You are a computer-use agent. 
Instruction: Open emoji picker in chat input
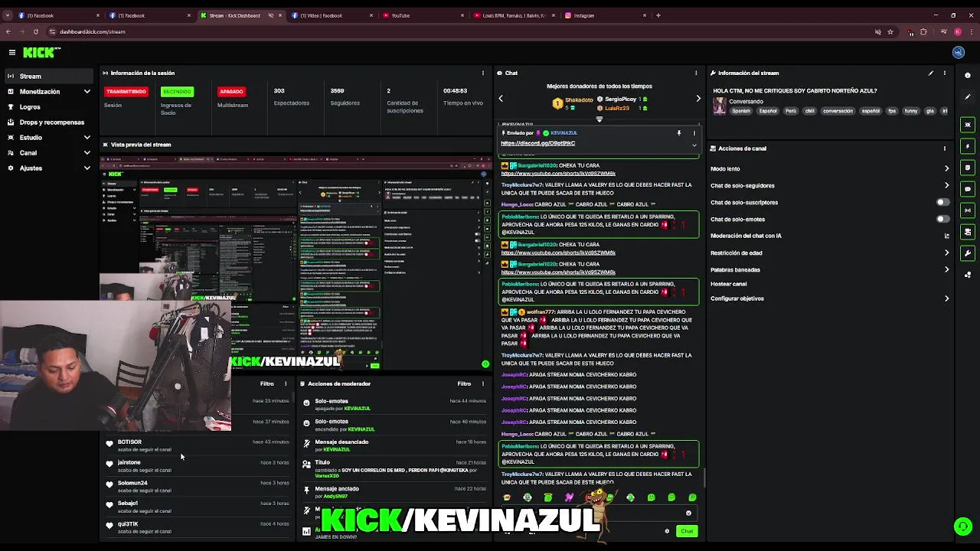click(688, 514)
